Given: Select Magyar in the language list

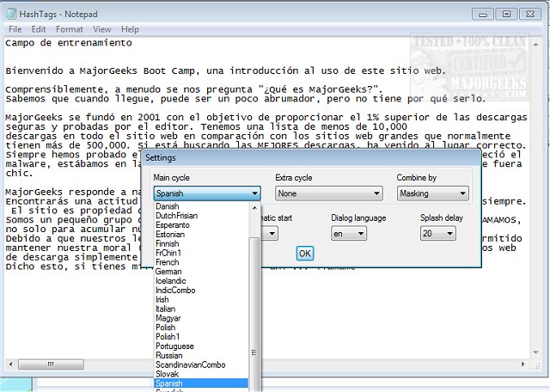Looking at the screenshot, I should [201, 318].
